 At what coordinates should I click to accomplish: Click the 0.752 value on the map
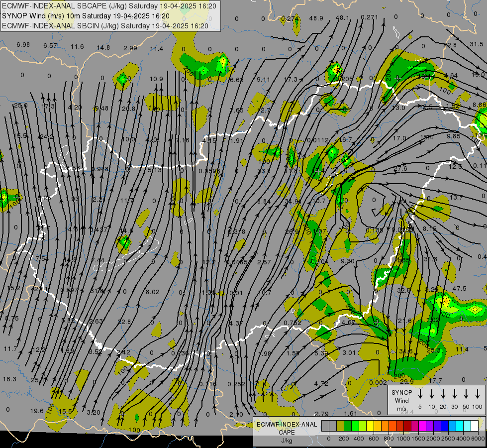[292, 323]
